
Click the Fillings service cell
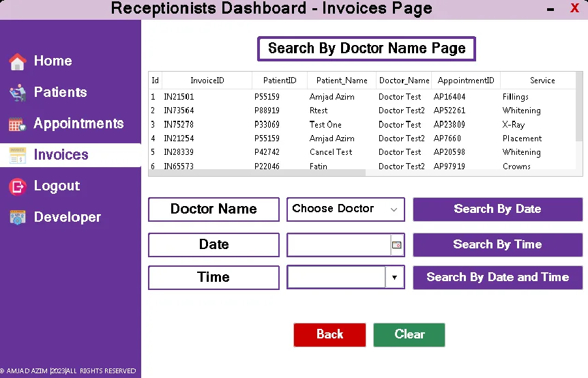pyautogui.click(x=515, y=97)
